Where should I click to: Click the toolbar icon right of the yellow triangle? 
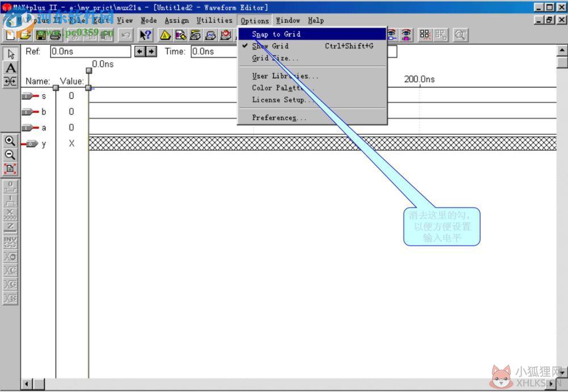(181, 35)
